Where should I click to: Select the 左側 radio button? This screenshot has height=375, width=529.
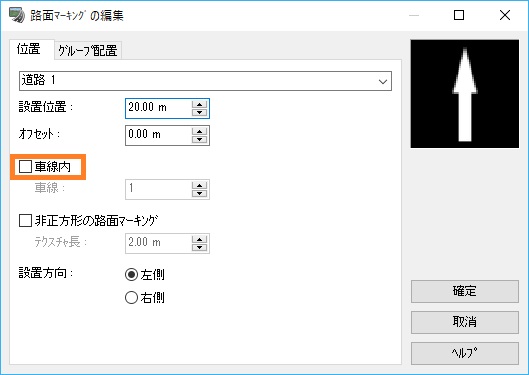[x=131, y=275]
